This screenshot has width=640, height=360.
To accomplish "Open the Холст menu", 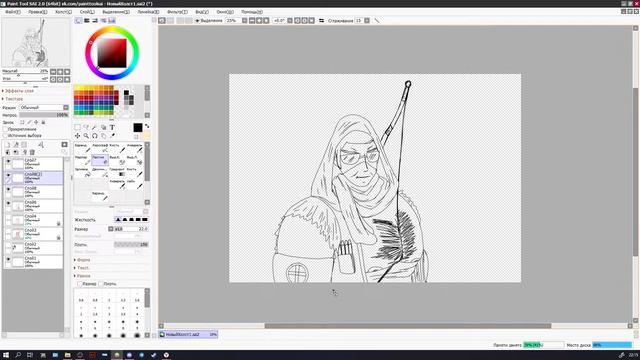I will tap(63, 12).
